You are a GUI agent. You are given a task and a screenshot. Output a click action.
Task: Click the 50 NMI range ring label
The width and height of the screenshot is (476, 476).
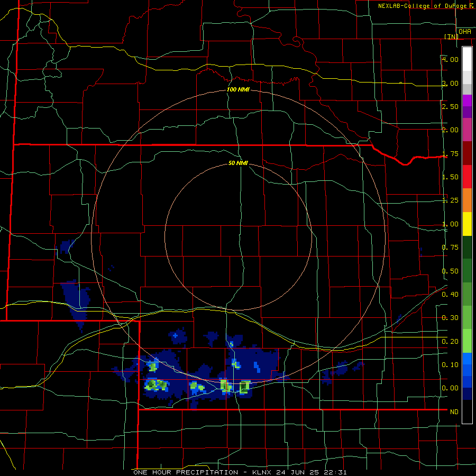point(238,163)
